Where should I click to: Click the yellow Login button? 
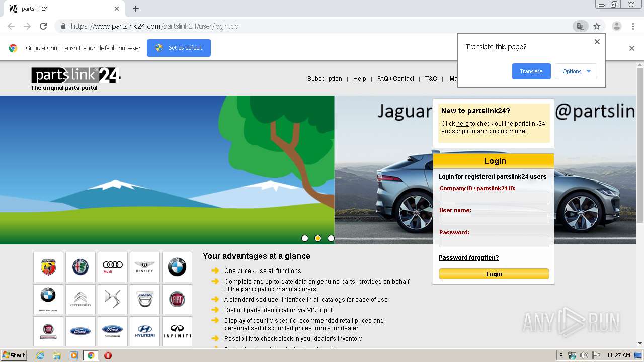494,274
